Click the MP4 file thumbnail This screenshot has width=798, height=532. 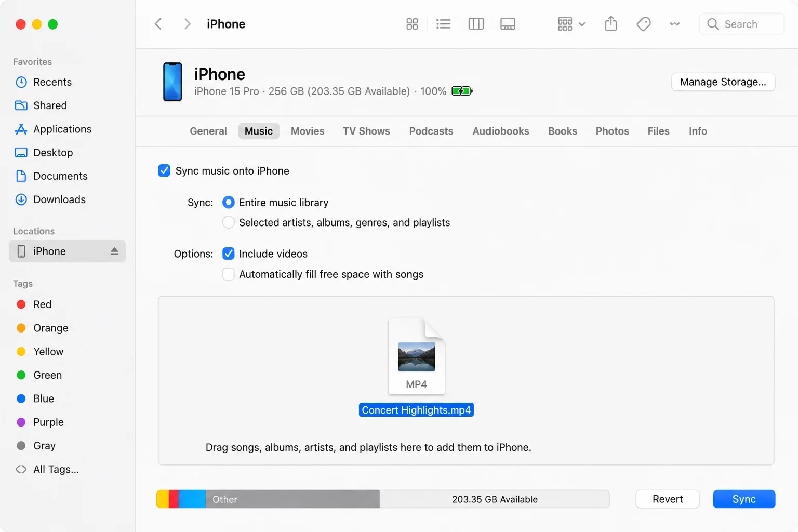click(417, 356)
